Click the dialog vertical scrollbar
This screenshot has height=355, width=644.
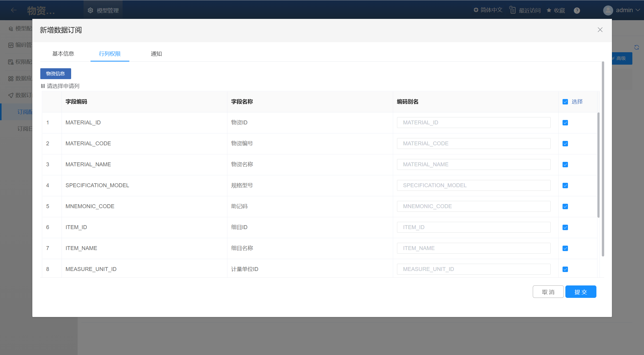(603, 159)
